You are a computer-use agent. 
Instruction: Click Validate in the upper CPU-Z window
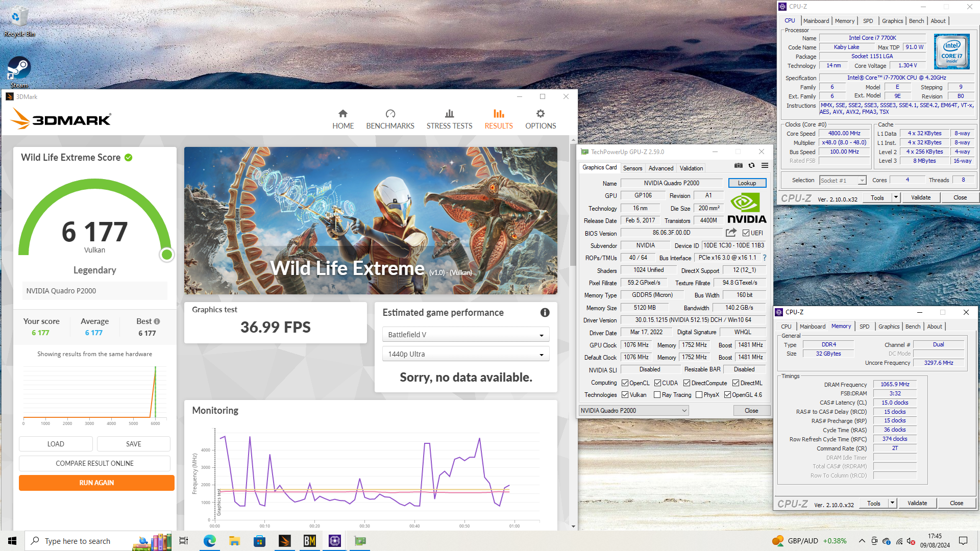click(921, 197)
